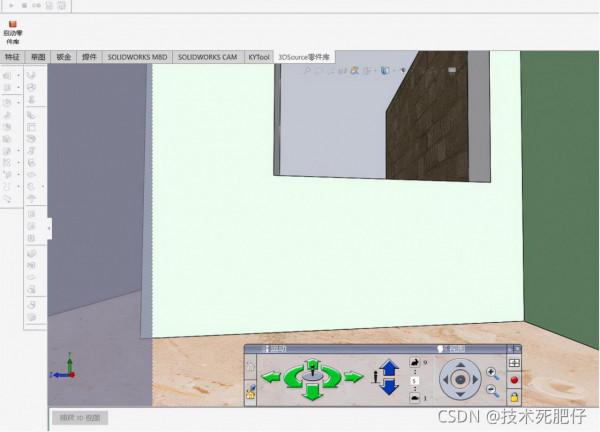
Task: Switch to the 草图 tab
Action: (38, 57)
